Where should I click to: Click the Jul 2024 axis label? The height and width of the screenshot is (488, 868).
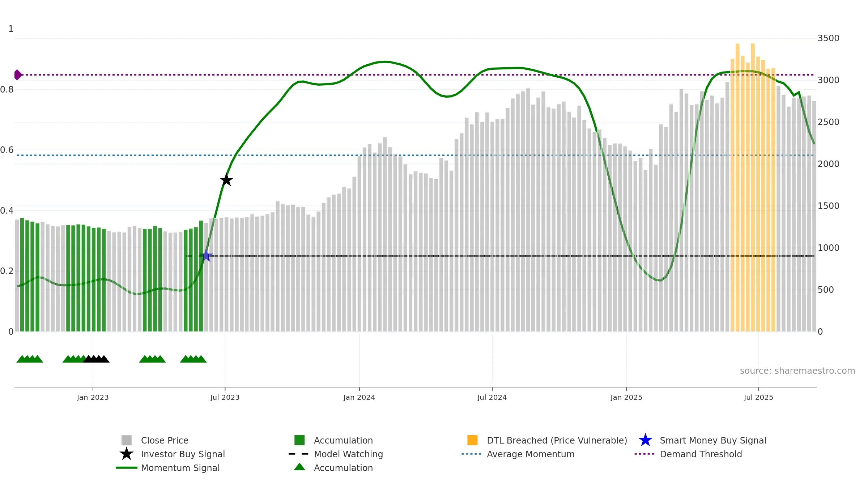point(492,397)
